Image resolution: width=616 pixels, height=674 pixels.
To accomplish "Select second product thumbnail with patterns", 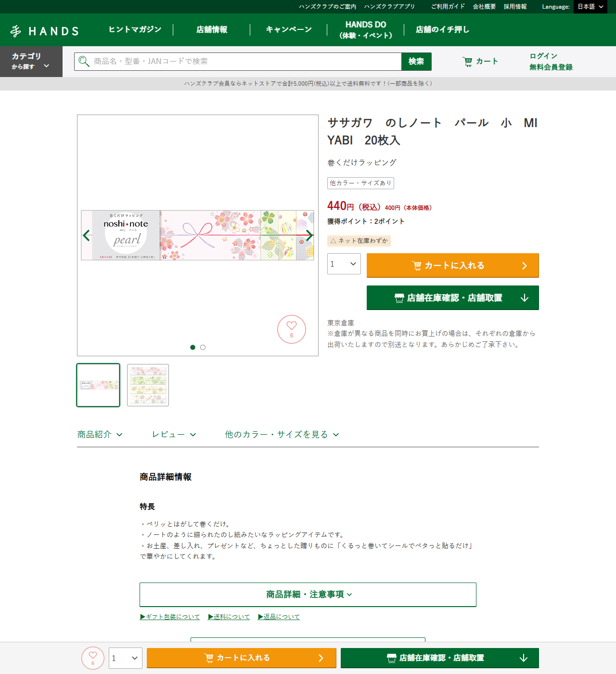I will click(x=148, y=385).
